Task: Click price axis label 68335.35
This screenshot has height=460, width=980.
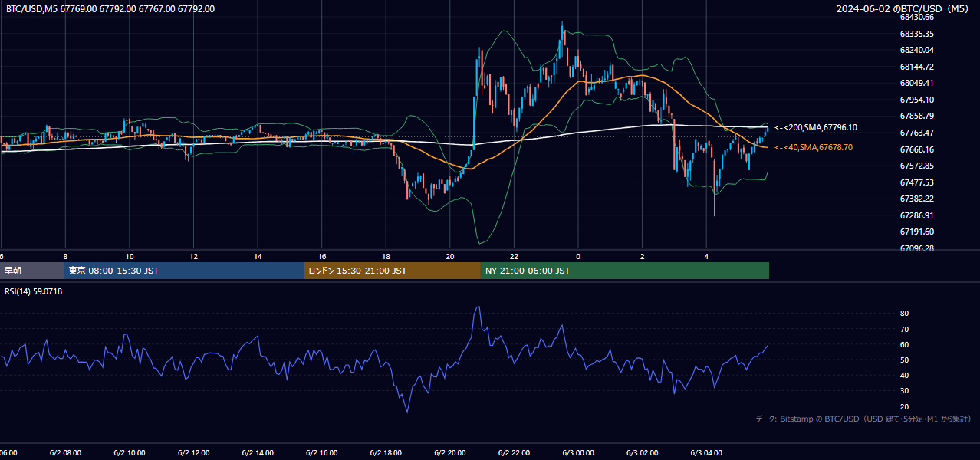Action: coord(916,34)
